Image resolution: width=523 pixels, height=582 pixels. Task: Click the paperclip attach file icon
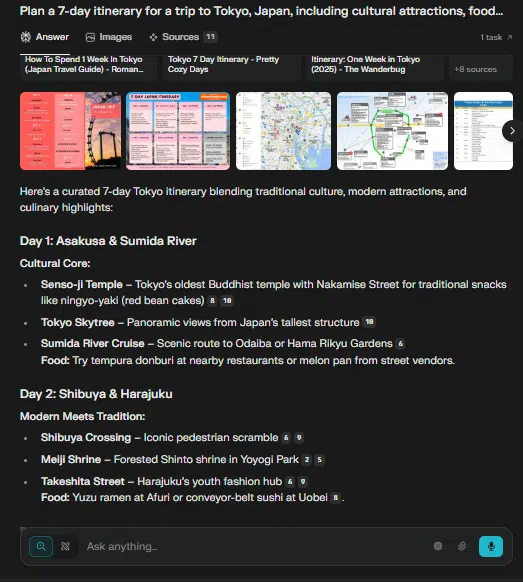click(x=462, y=546)
